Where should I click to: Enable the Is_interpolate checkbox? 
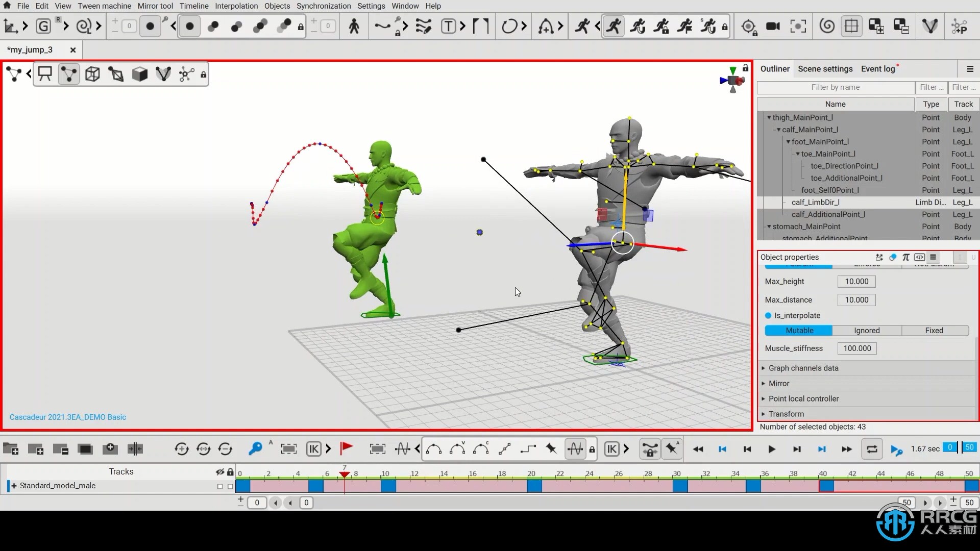coord(768,315)
